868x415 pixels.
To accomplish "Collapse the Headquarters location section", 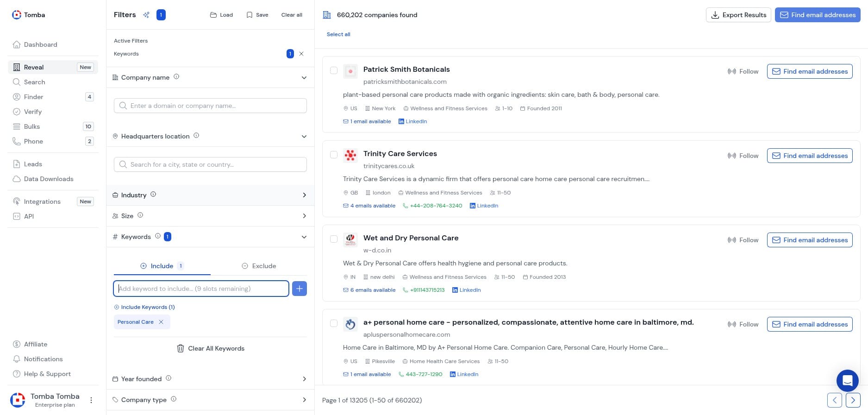I will [304, 136].
